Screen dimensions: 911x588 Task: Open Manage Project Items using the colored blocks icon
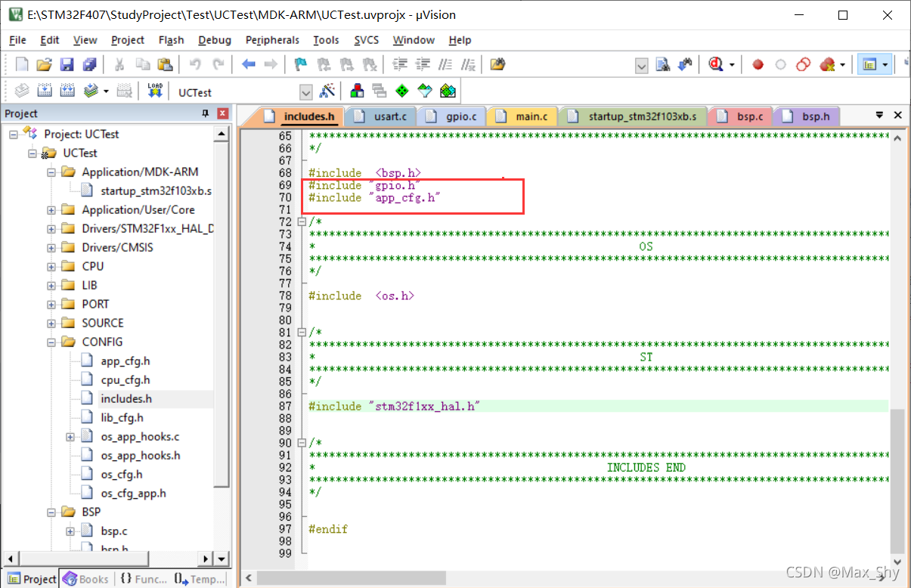tap(357, 91)
